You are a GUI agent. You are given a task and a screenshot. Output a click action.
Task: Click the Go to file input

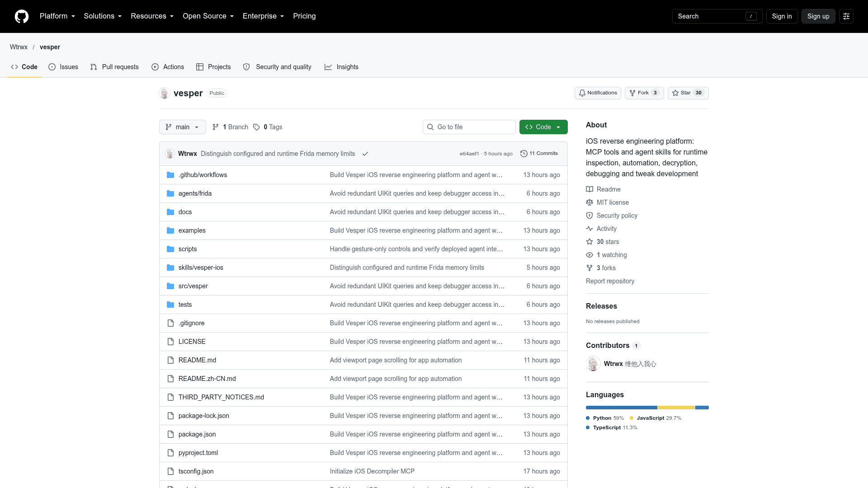[x=469, y=127]
